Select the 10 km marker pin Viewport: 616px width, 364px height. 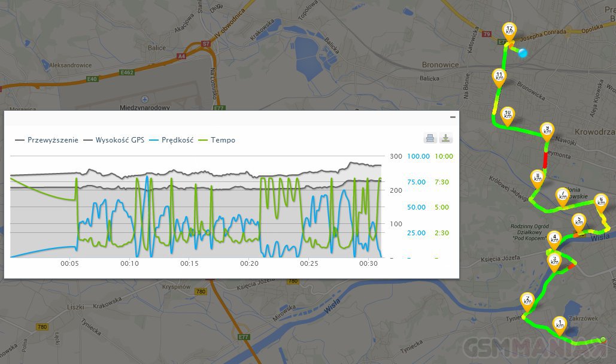coord(508,114)
